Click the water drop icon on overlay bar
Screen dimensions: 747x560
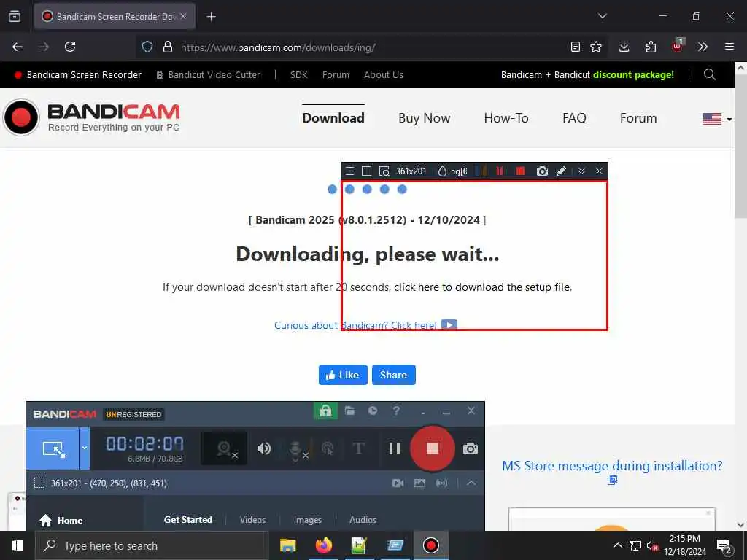[x=442, y=171]
